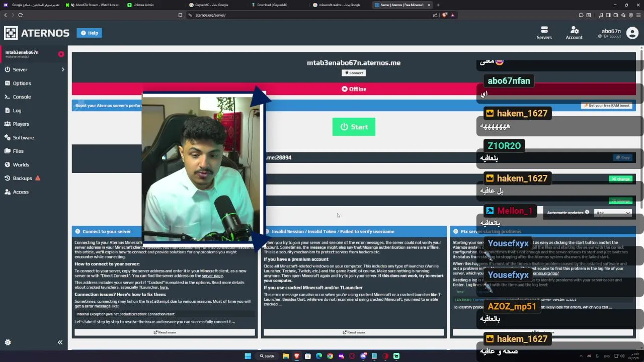Screen dimensions: 644x362
Task: Read more on Invalid Session article
Action: [x=354, y=332]
